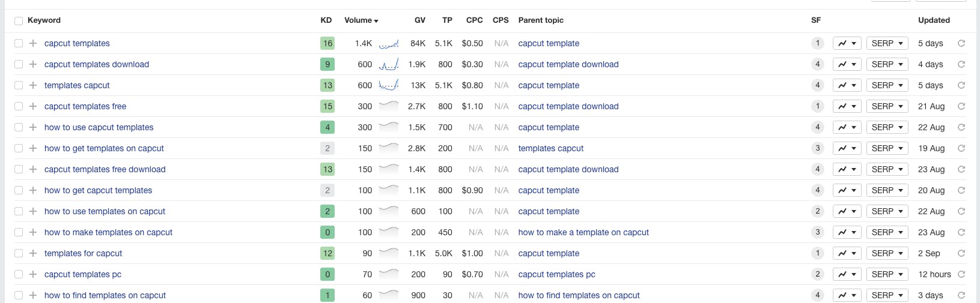The height and width of the screenshot is (303, 980).
Task: Click KD score 9 badge
Action: click(x=327, y=64)
